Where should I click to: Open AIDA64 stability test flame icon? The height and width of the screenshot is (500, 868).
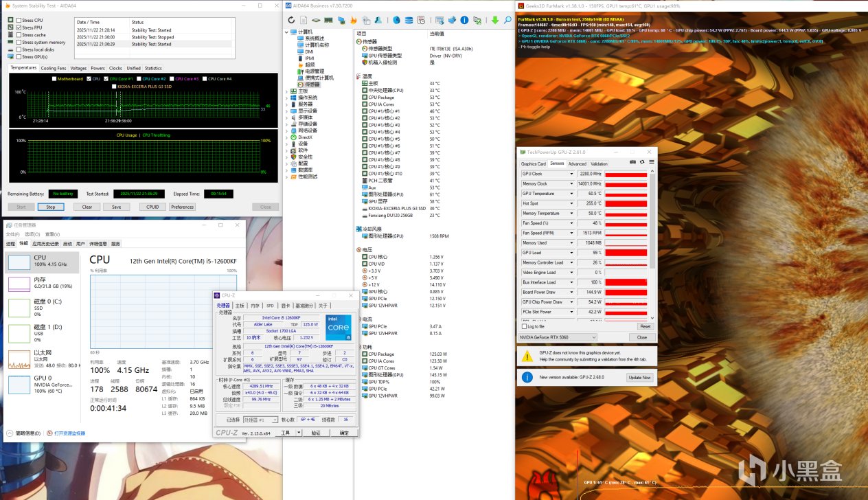pos(353,21)
